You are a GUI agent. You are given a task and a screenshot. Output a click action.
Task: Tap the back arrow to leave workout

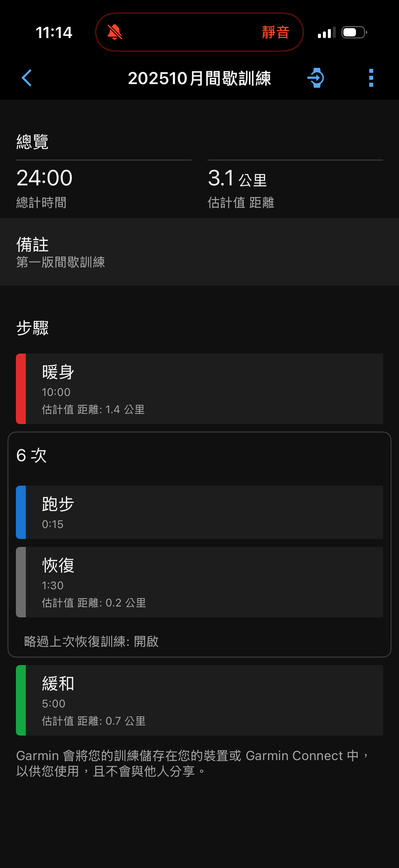[27, 78]
